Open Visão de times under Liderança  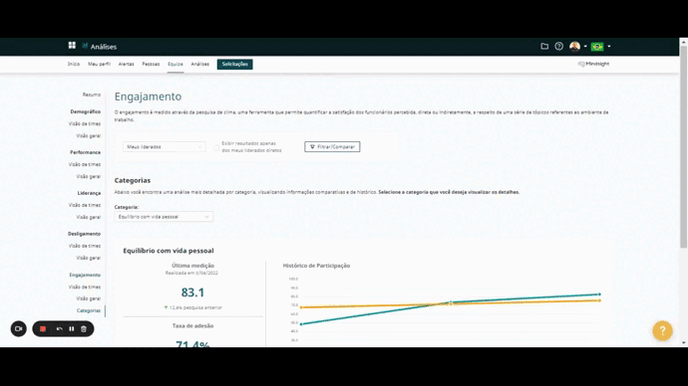pos(85,205)
